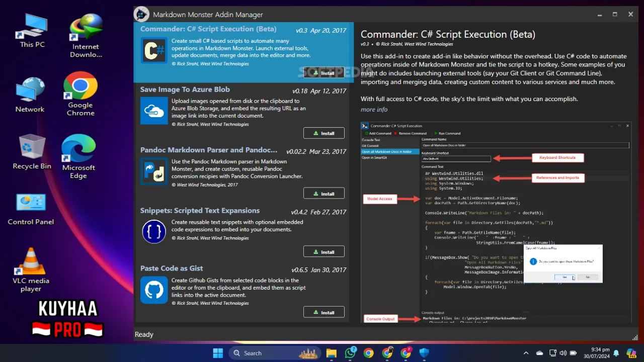Click 'Markdown Monster Addin Manager' window title
Image resolution: width=644 pixels, height=362 pixels.
[x=208, y=15]
